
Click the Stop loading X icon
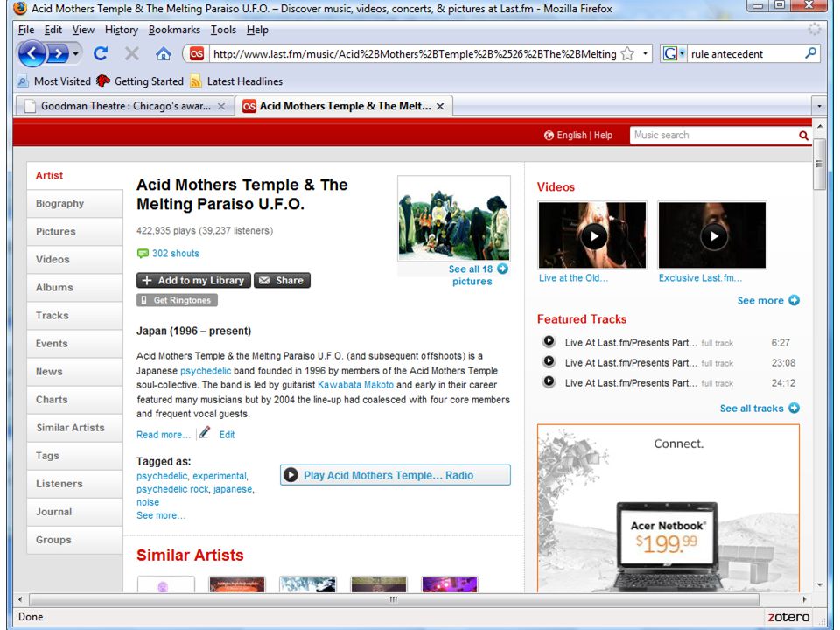132,53
